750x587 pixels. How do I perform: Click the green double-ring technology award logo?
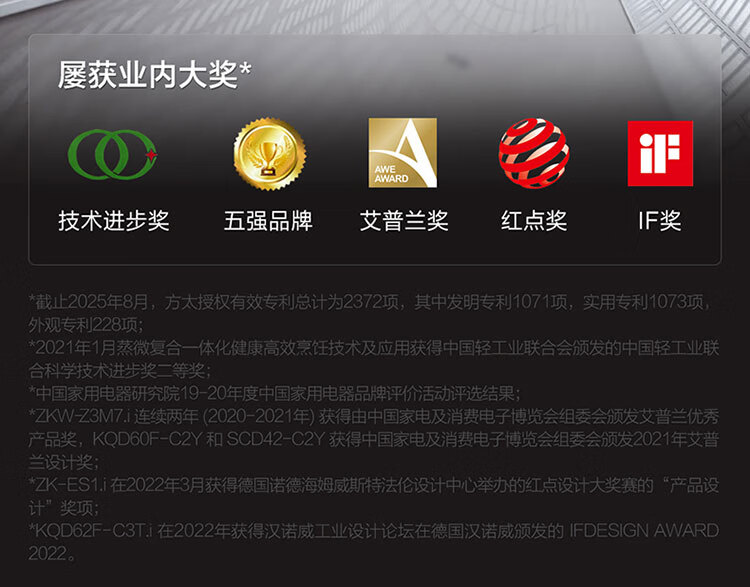(x=112, y=154)
